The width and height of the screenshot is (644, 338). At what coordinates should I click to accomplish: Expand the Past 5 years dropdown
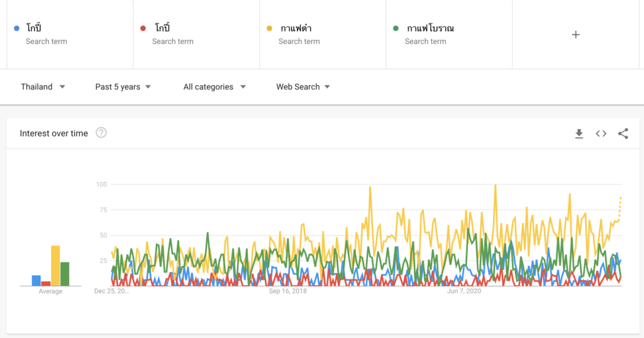coord(123,87)
